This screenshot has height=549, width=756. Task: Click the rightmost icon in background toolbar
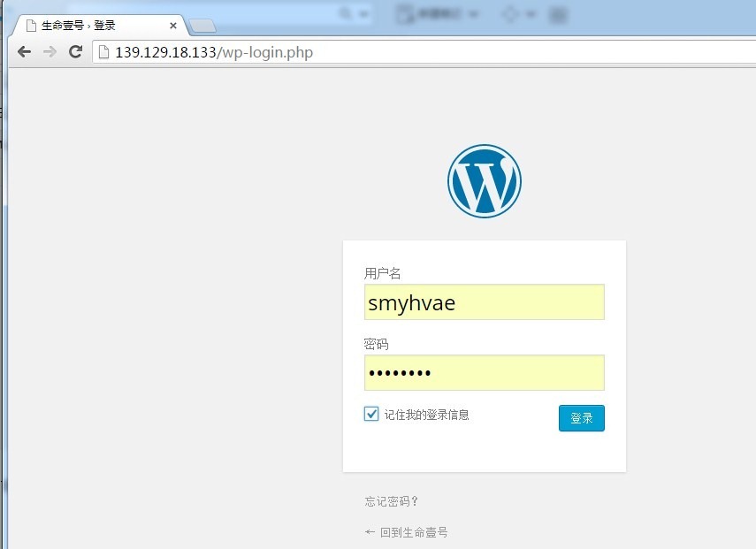tap(559, 14)
